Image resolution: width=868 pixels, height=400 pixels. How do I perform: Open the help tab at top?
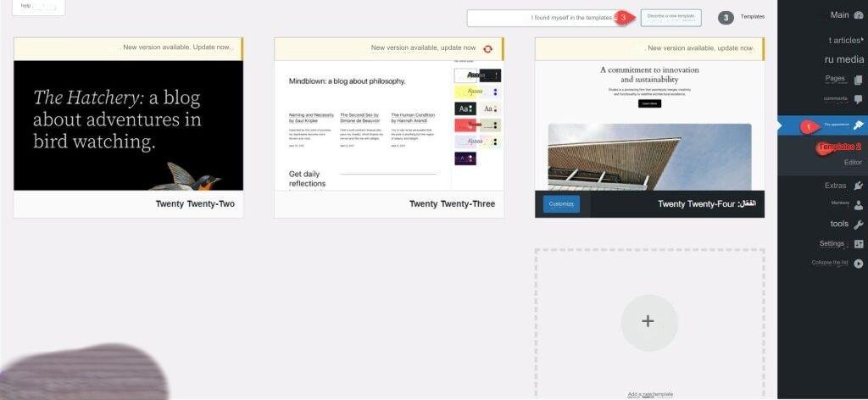tap(38, 6)
